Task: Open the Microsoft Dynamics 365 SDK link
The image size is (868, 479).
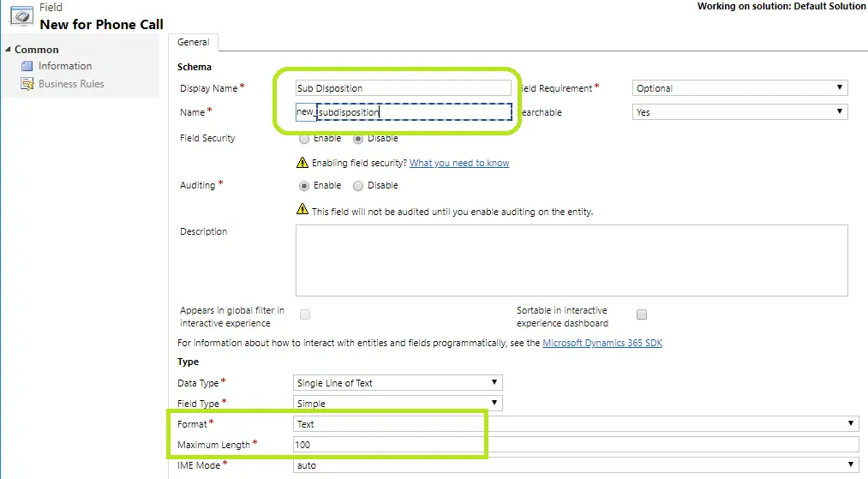Action: coord(602,343)
